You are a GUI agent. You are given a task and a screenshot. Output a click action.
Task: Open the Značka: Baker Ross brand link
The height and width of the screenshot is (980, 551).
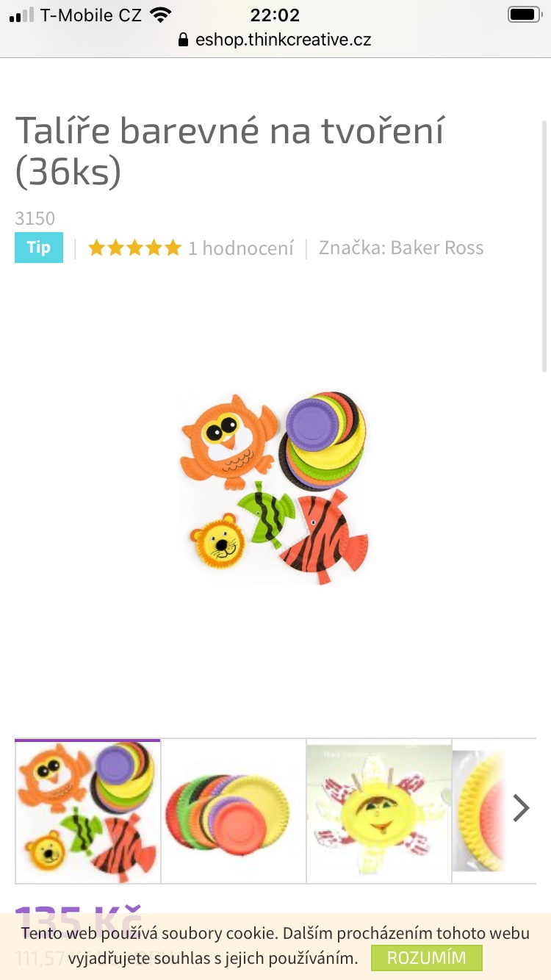tap(401, 248)
